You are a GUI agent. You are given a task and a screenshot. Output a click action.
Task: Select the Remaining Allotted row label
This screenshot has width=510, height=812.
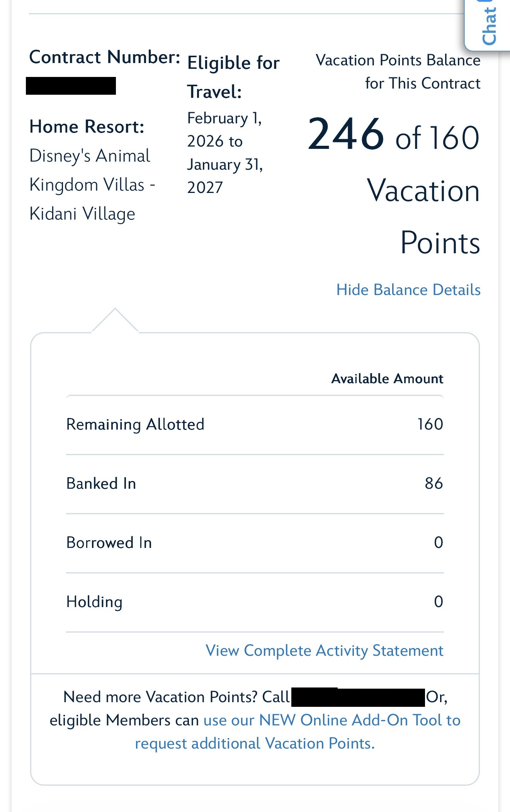click(x=135, y=425)
